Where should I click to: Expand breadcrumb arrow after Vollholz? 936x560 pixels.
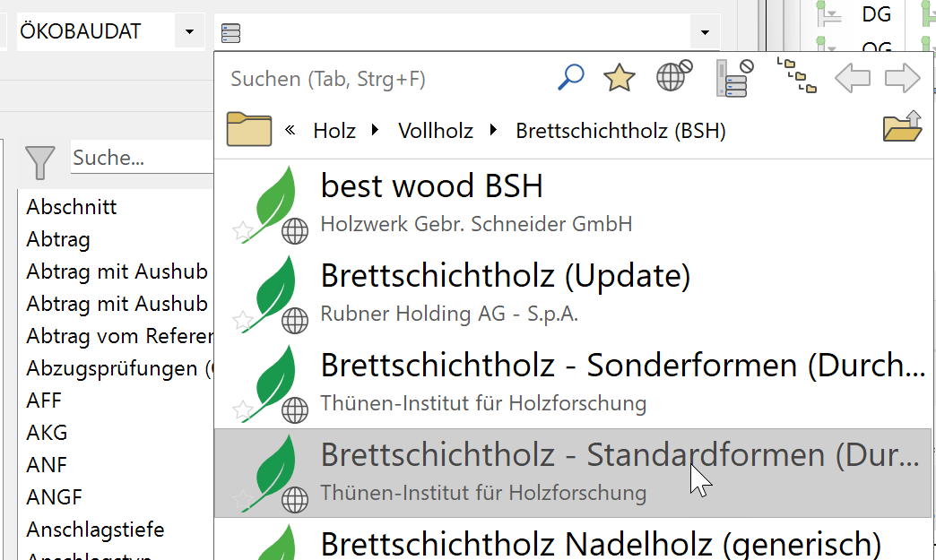pyautogui.click(x=493, y=129)
